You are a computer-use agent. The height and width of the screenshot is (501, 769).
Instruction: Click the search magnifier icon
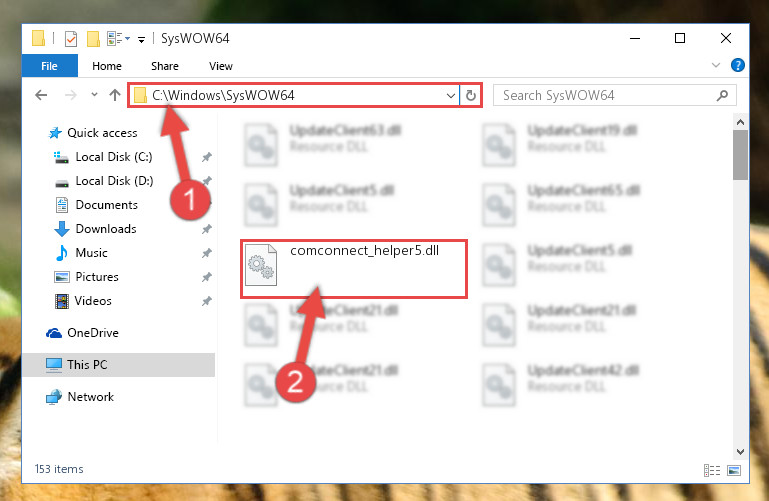[x=722, y=96]
